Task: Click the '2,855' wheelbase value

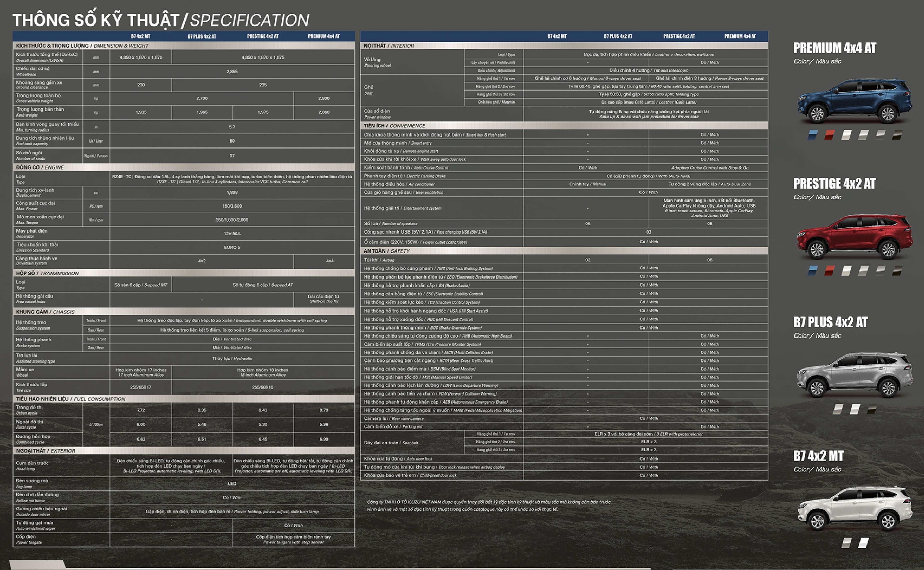Action: (232, 71)
